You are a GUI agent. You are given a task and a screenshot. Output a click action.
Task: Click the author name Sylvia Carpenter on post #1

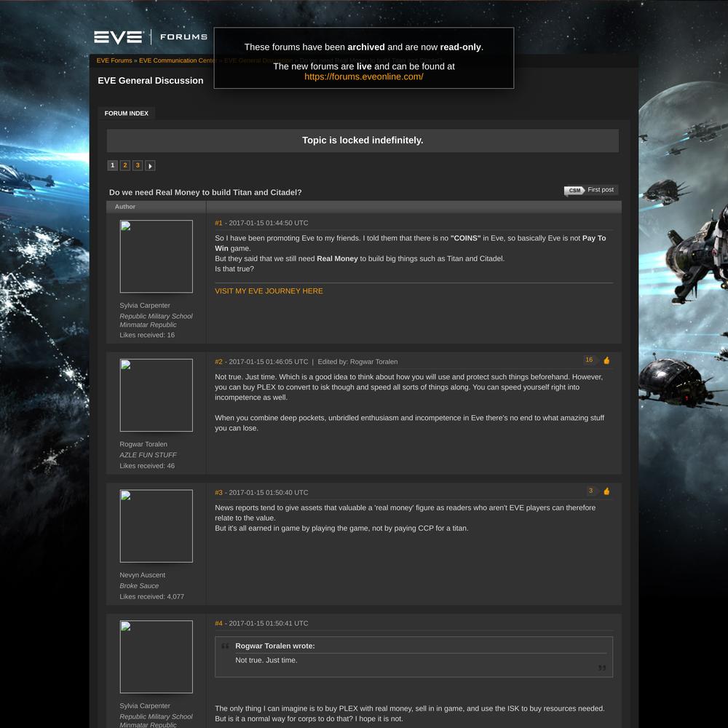[145, 306]
